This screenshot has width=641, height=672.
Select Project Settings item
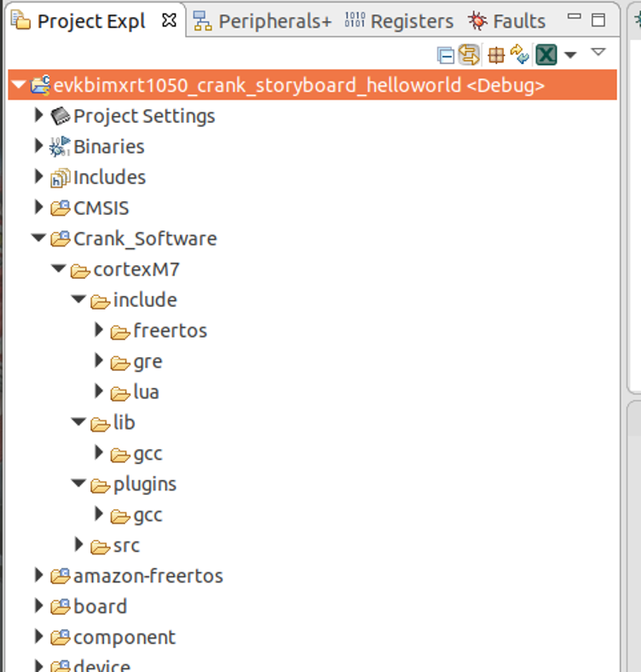click(x=144, y=116)
